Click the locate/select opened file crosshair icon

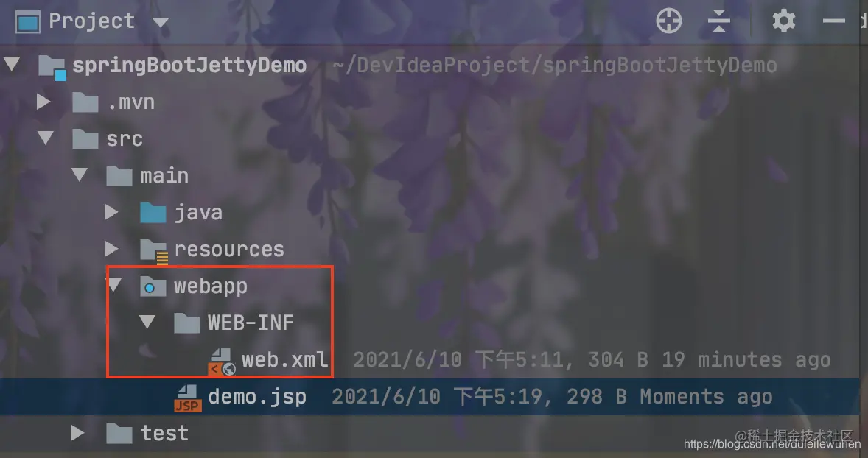point(669,21)
